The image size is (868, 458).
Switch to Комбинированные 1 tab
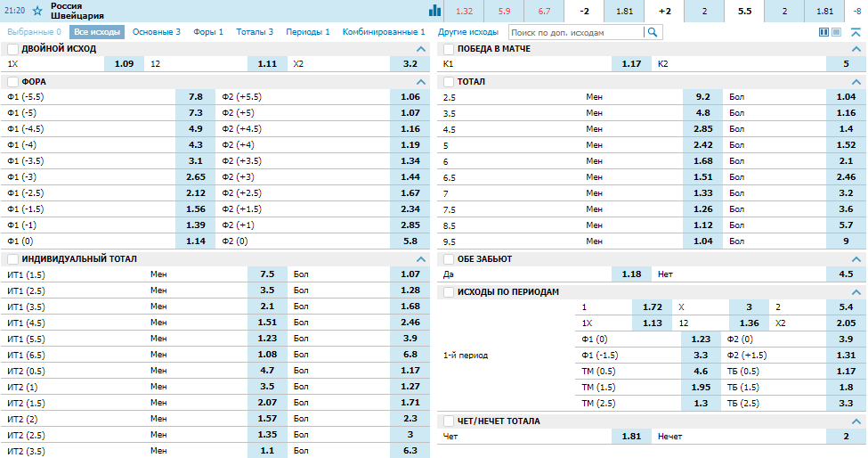point(384,32)
